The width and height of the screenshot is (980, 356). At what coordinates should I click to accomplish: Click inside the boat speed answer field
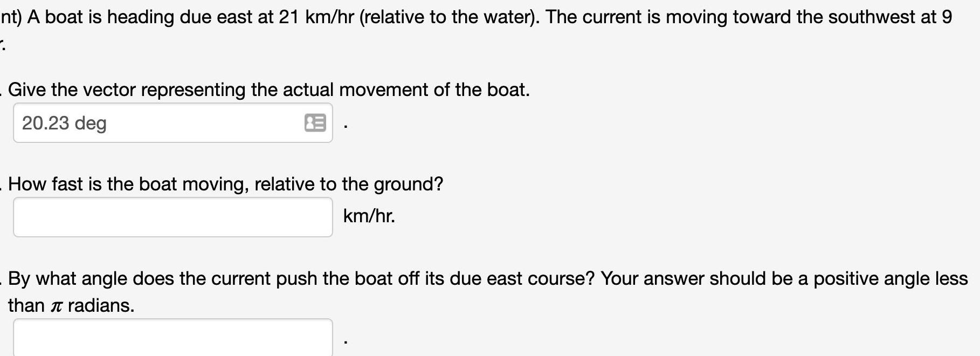[x=172, y=216]
